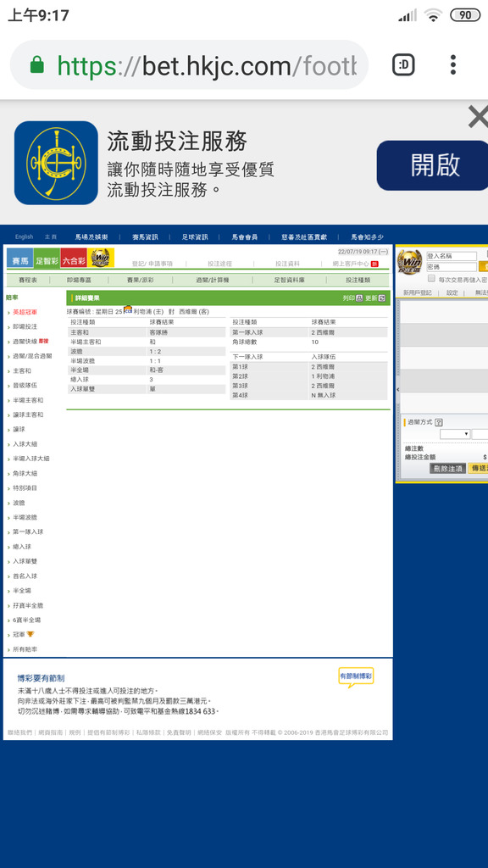Image resolution: width=488 pixels, height=868 pixels.
Task: Dismiss the mobile betting app banner
Action: (478, 117)
